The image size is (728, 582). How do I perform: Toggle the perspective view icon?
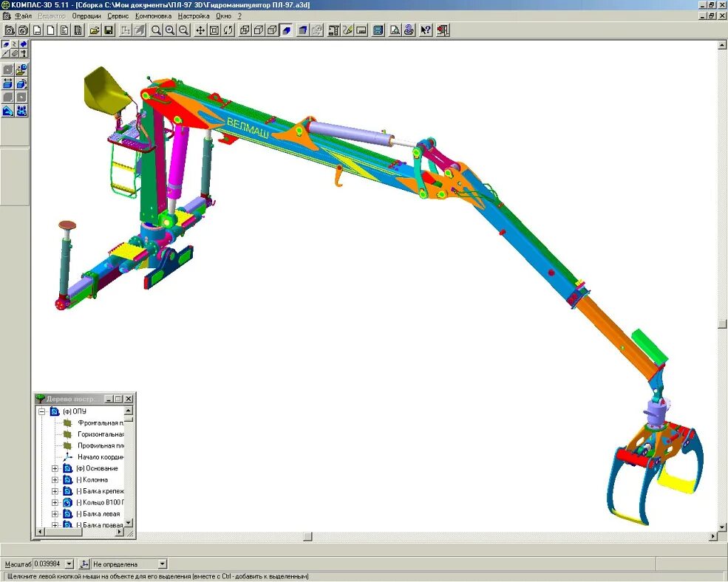tap(303, 30)
